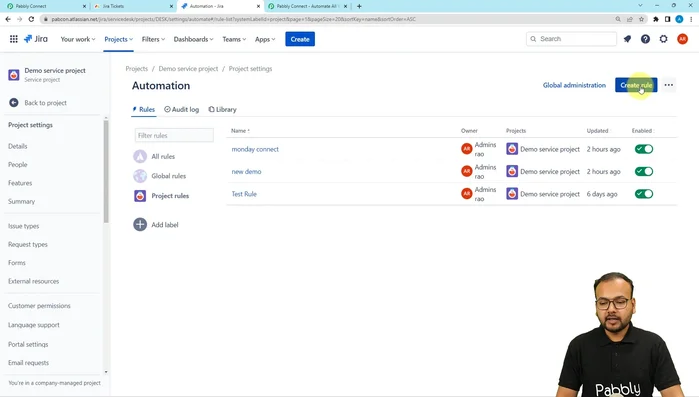The height and width of the screenshot is (397, 699).
Task: Open the Global administration link
Action: (x=574, y=85)
